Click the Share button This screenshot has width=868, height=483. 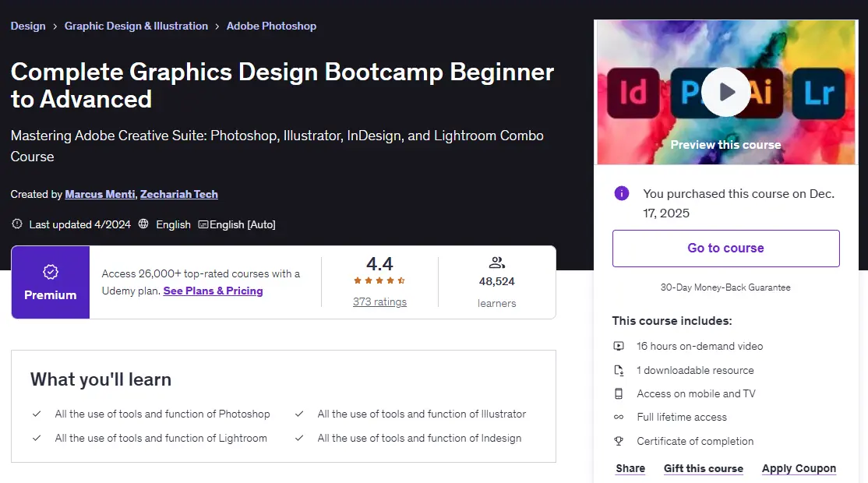[x=630, y=468]
